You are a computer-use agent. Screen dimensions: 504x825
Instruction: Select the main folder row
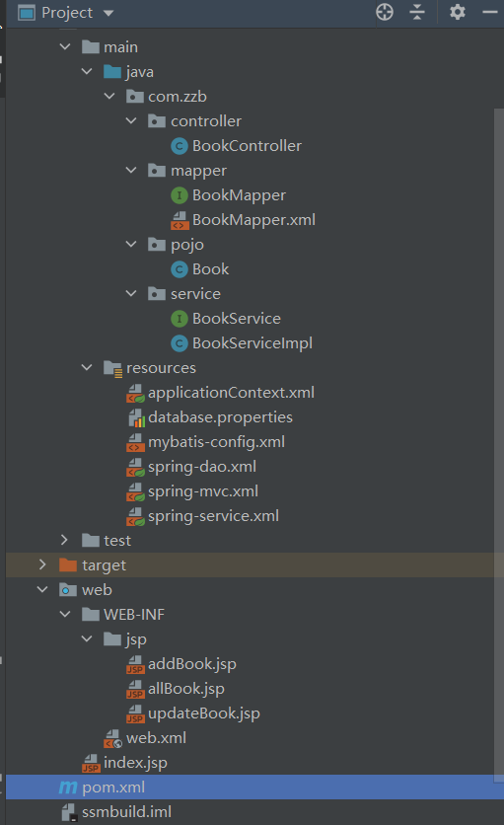(x=254, y=46)
